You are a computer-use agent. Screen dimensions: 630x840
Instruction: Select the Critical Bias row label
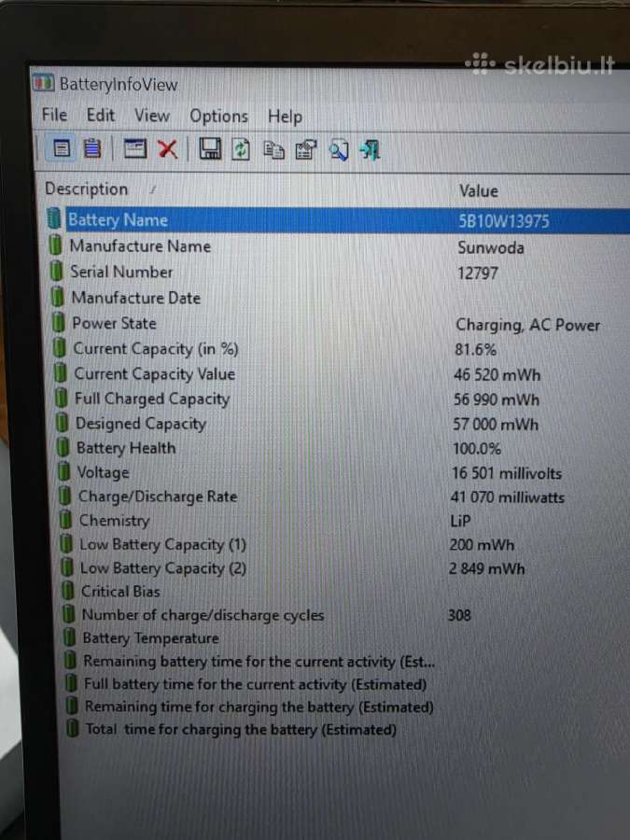pyautogui.click(x=121, y=592)
